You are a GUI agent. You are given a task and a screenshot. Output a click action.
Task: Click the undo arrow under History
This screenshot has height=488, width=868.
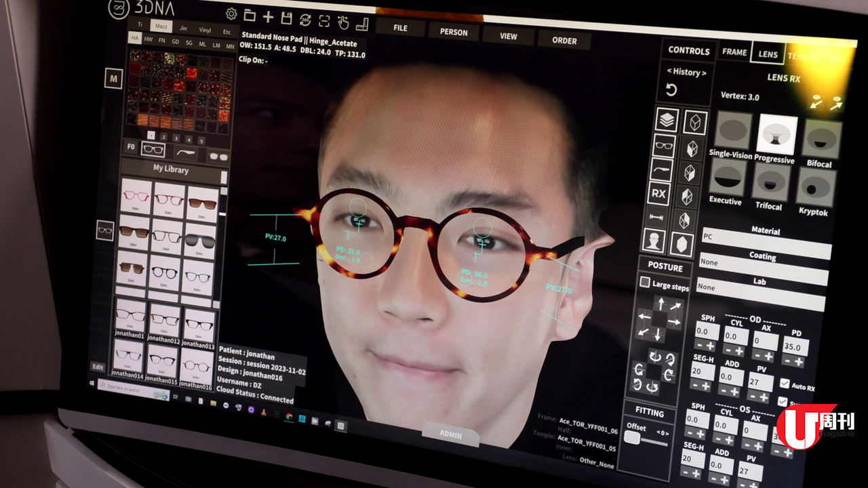671,90
